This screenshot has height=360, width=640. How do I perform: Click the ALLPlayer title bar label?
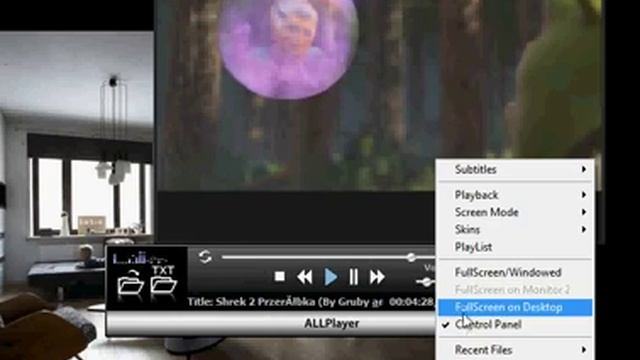click(x=331, y=324)
